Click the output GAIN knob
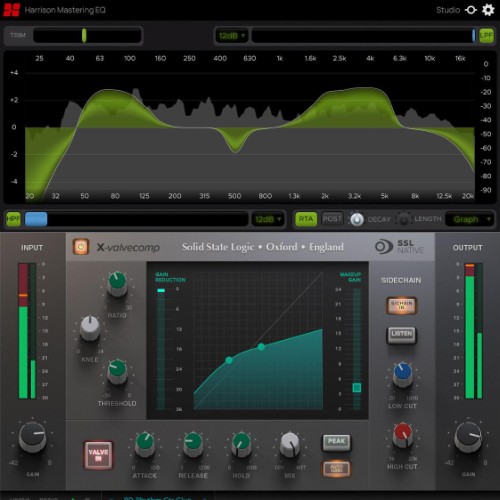The image size is (500, 500). (x=468, y=437)
